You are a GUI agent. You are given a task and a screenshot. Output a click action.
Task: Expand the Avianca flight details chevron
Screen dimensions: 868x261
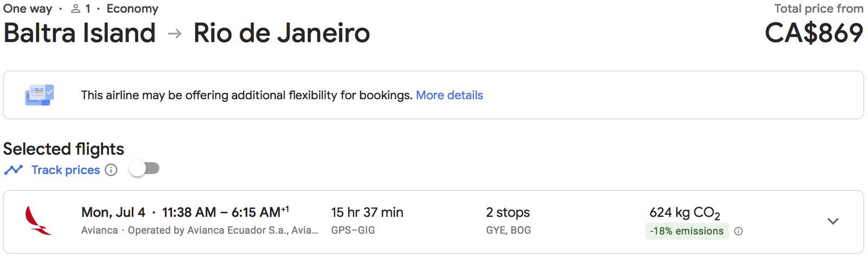833,221
